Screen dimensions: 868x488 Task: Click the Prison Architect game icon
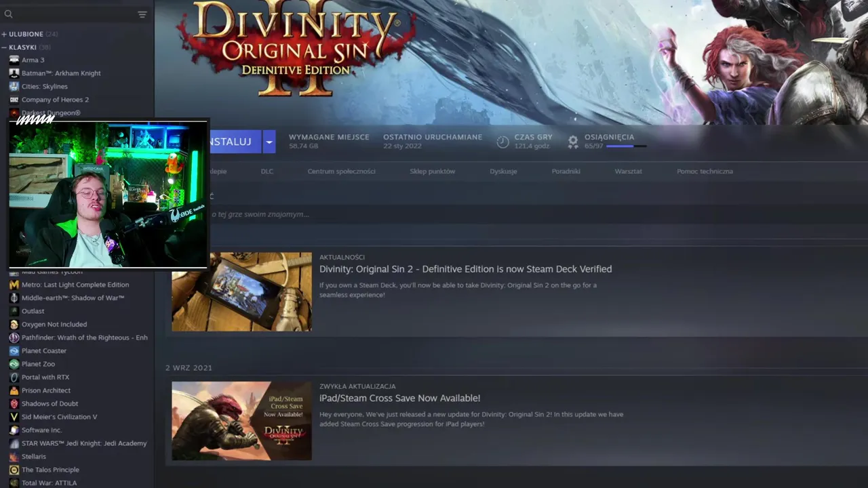tap(14, 390)
